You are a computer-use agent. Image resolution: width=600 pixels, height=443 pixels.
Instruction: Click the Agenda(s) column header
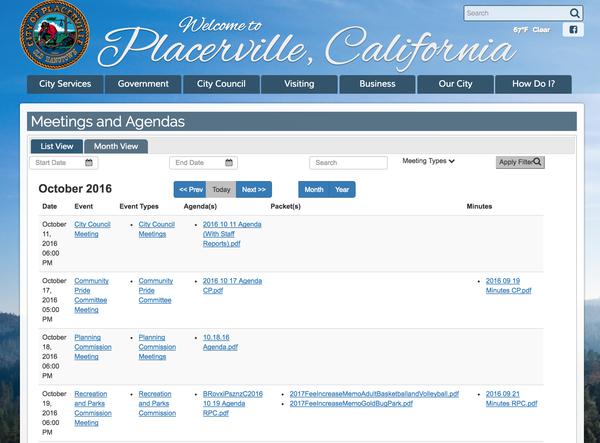[x=200, y=206]
